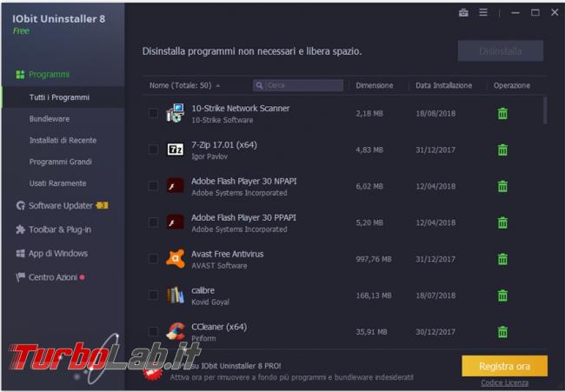Screen dimensions: 565x392
Task: Go to Toolbar & Plug-in
Action: click(60, 229)
